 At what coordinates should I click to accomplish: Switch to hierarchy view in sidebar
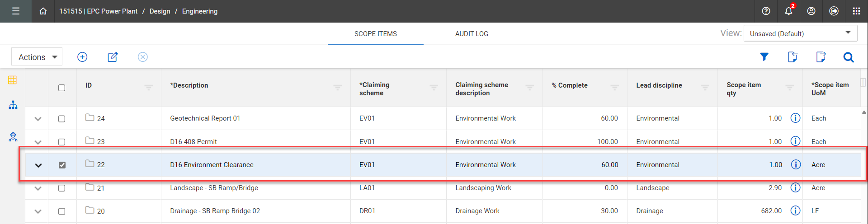13,105
